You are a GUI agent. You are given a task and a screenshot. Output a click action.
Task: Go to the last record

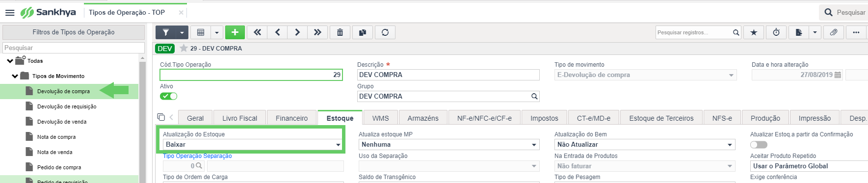click(317, 32)
